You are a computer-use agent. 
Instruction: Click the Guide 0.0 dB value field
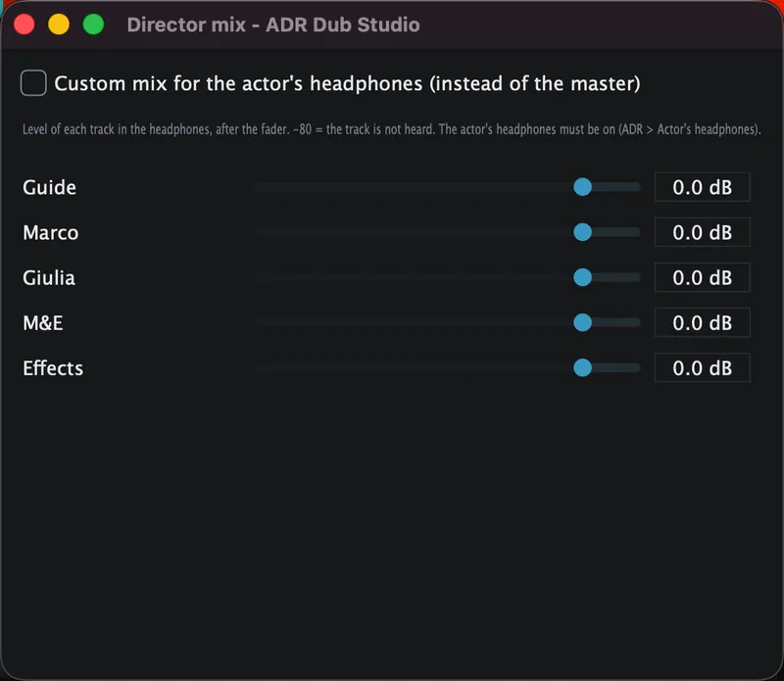(702, 187)
